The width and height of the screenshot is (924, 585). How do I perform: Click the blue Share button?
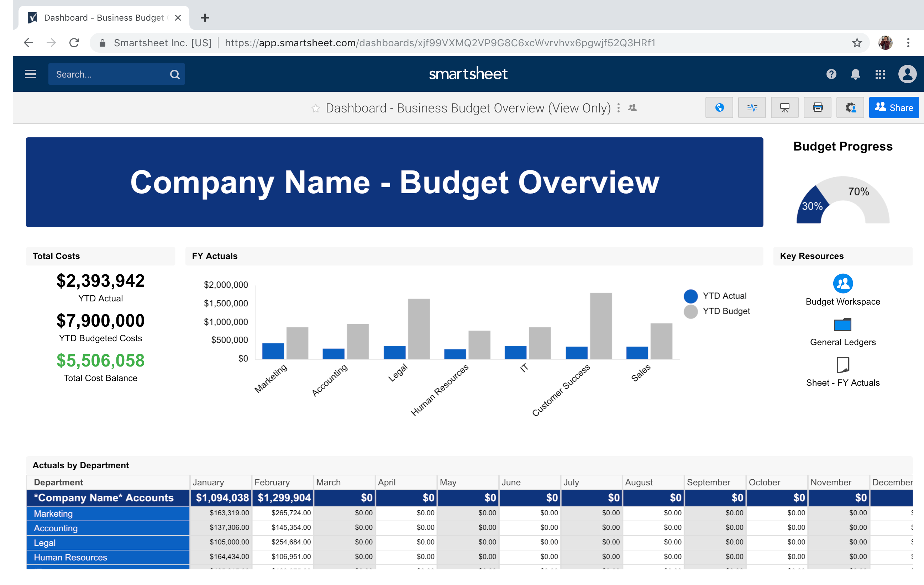pos(893,108)
